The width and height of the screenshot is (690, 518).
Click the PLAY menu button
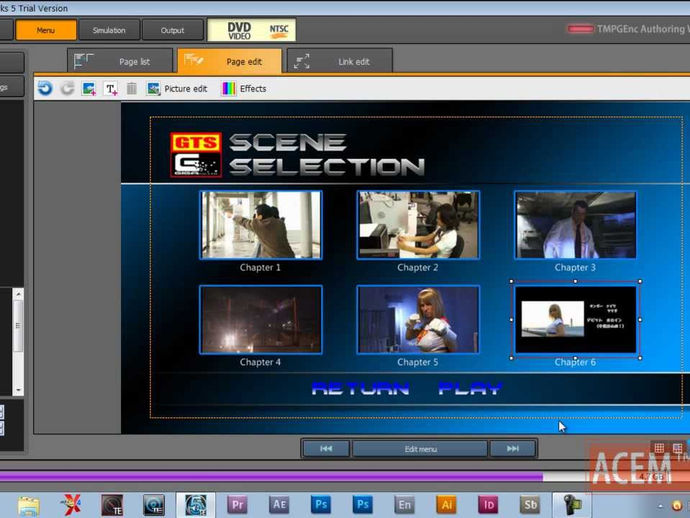point(470,389)
